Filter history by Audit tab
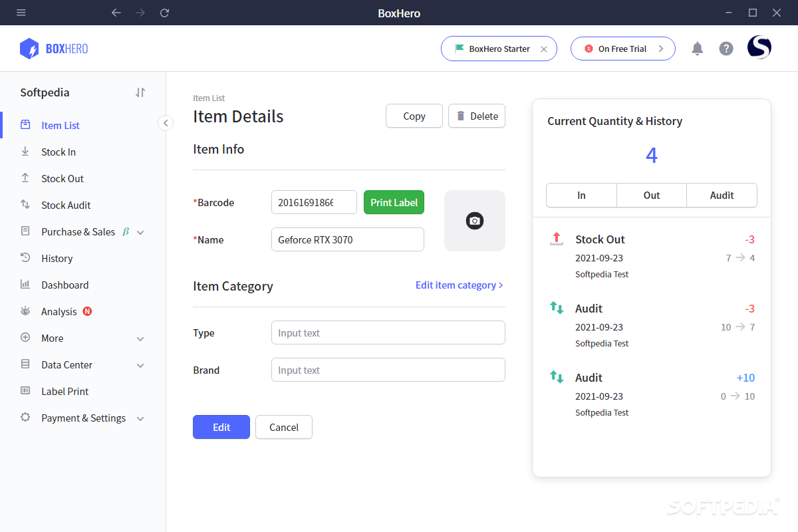798x532 pixels. tap(722, 196)
